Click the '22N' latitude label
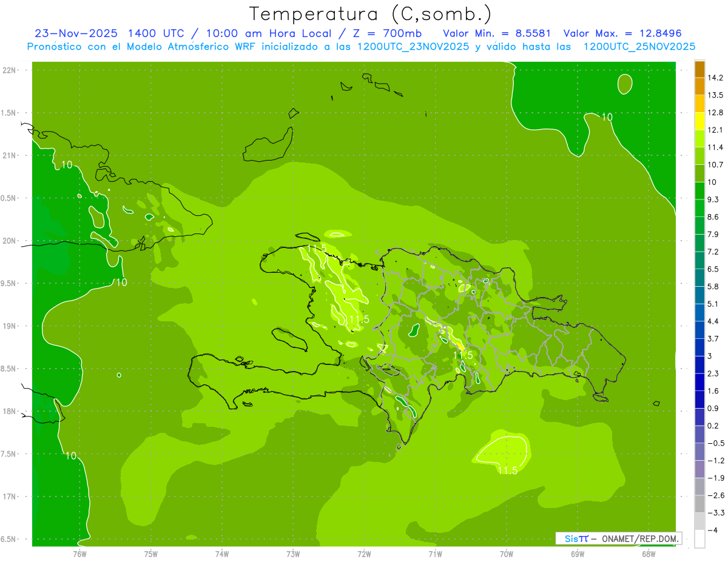Viewport: 728px width, 562px height. [x=10, y=70]
